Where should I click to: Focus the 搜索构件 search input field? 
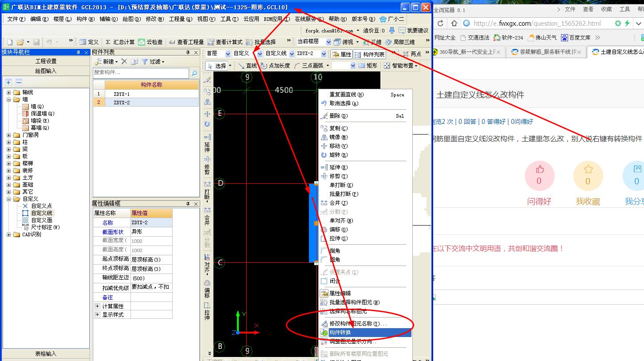(141, 73)
